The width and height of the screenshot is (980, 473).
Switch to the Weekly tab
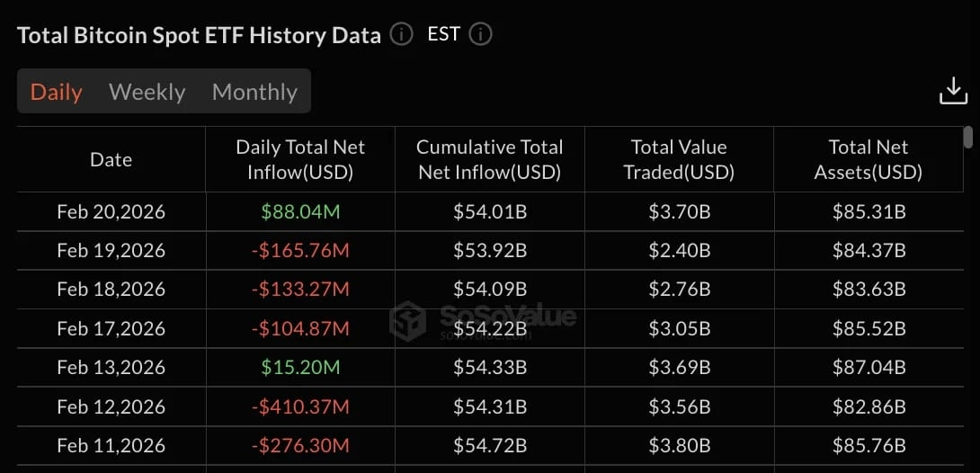pyautogui.click(x=147, y=92)
